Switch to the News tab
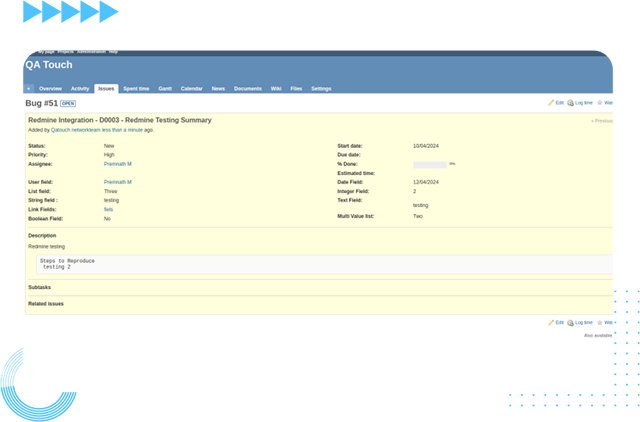Viewport: 640px width, 422px height. [218, 89]
